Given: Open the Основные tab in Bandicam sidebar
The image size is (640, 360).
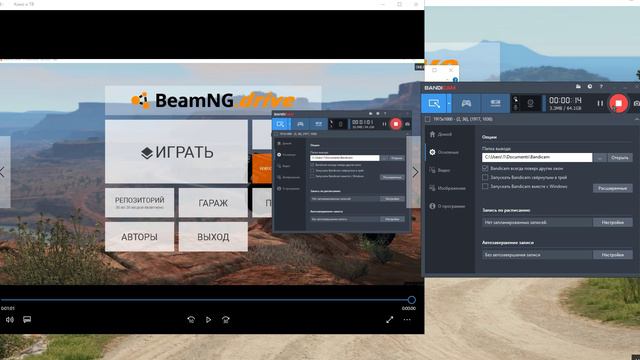Looking at the screenshot, I should tap(444, 152).
